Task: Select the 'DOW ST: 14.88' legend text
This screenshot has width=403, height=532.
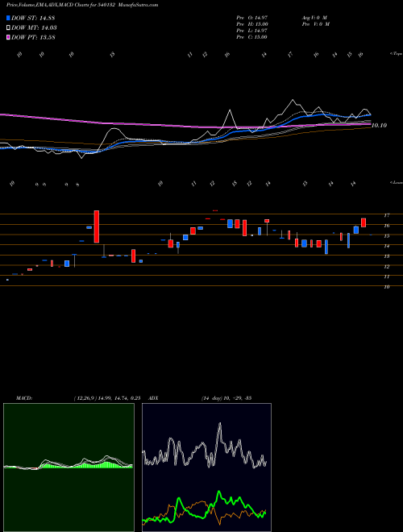Action: click(x=33, y=18)
